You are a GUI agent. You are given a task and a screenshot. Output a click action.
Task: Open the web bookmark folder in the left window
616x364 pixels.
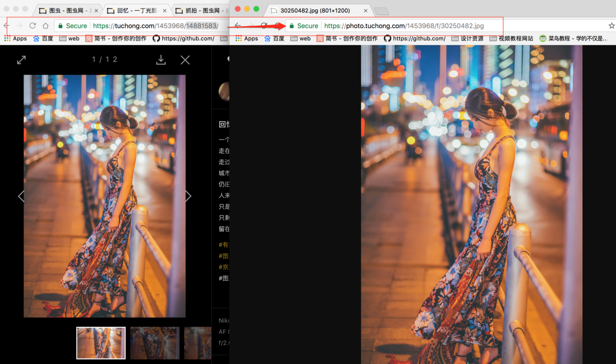(x=69, y=38)
